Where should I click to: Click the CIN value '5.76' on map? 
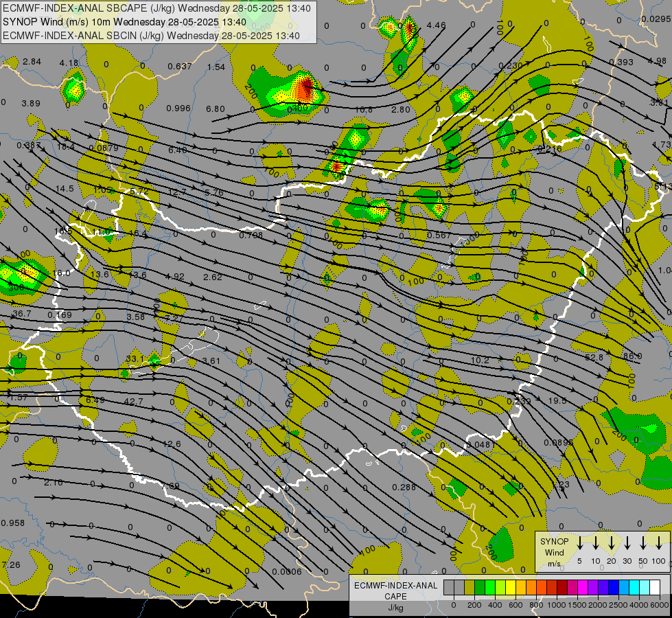[x=214, y=193]
